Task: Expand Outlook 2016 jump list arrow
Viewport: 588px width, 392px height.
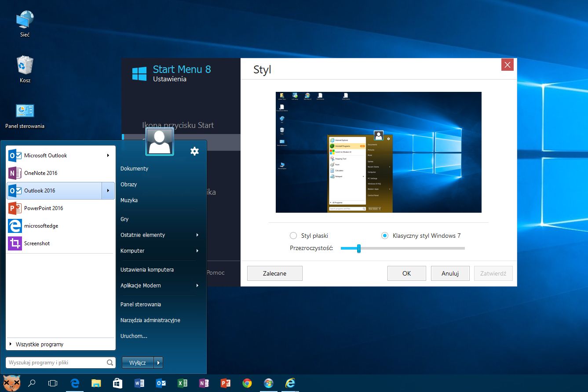Action: [x=108, y=191]
